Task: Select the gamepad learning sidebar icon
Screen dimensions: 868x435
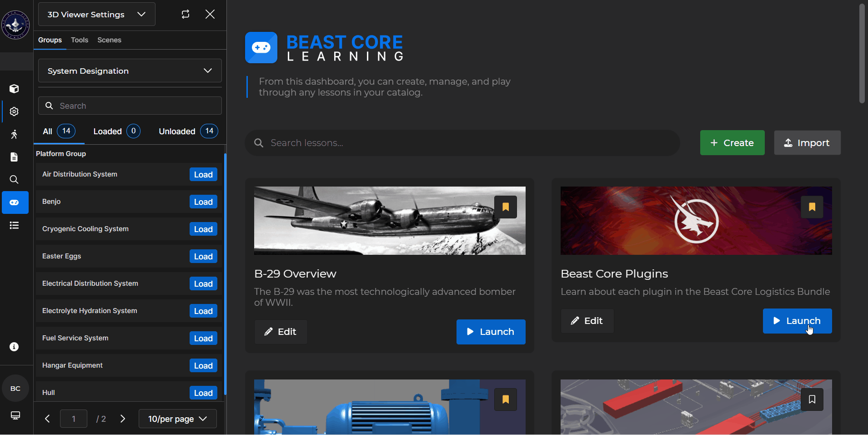Action: 15,202
